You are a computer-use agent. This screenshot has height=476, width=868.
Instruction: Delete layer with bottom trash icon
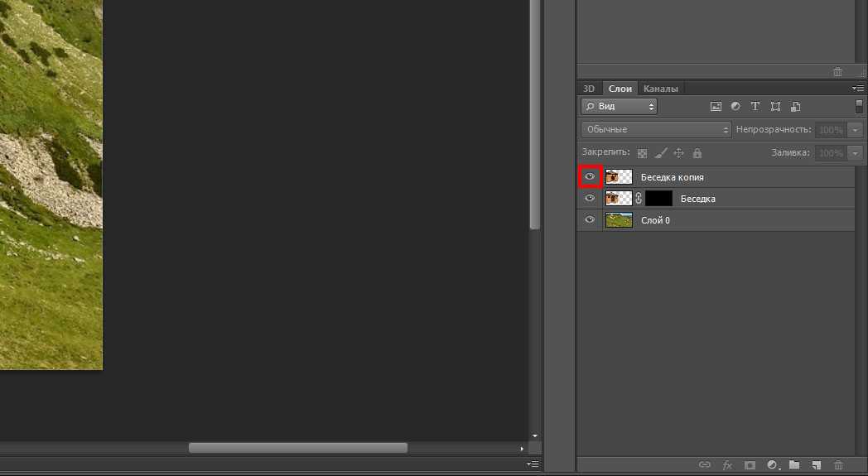click(838, 465)
